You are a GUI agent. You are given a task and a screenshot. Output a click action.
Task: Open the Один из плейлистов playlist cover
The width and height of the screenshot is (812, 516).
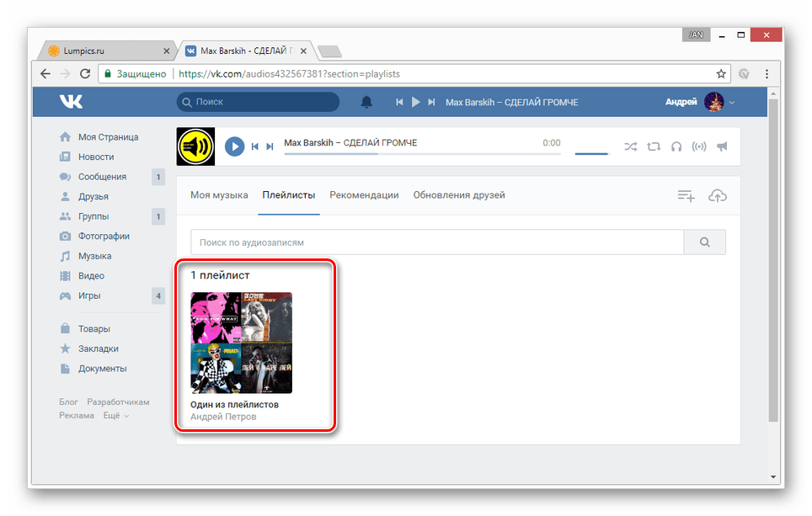241,343
